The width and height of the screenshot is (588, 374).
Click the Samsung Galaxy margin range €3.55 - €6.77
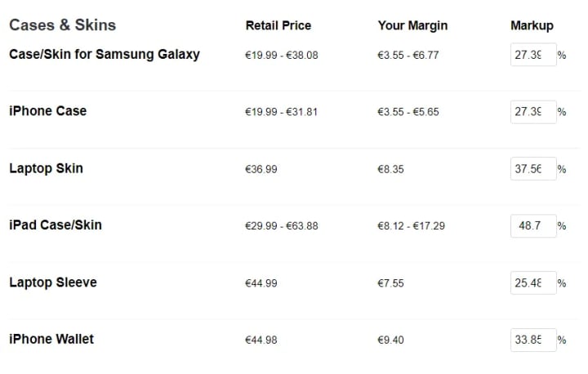point(408,56)
